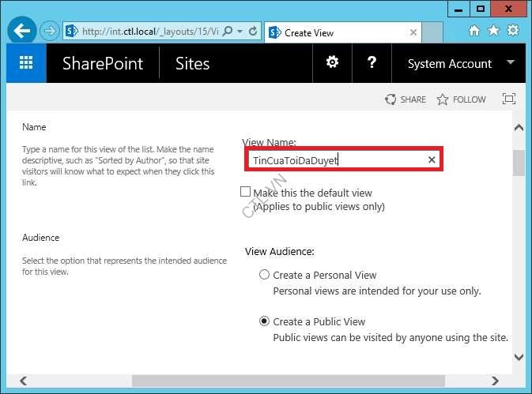Open browser home page icon
The image size is (532, 394).
coord(474,31)
